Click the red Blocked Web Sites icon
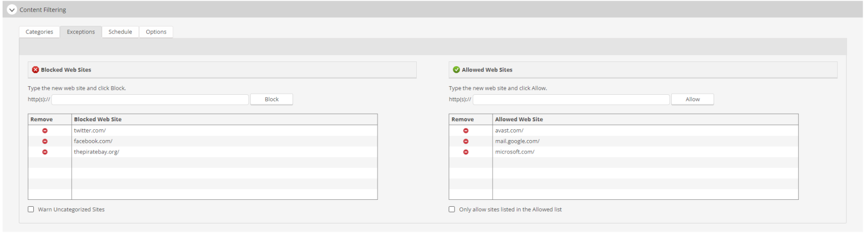The height and width of the screenshot is (237, 868). [x=35, y=70]
